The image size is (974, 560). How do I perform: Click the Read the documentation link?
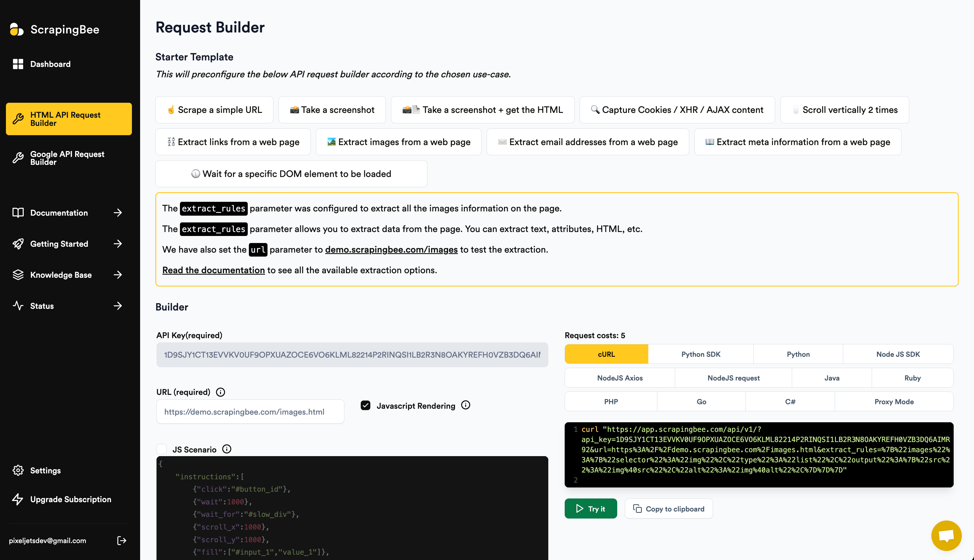pyautogui.click(x=213, y=269)
